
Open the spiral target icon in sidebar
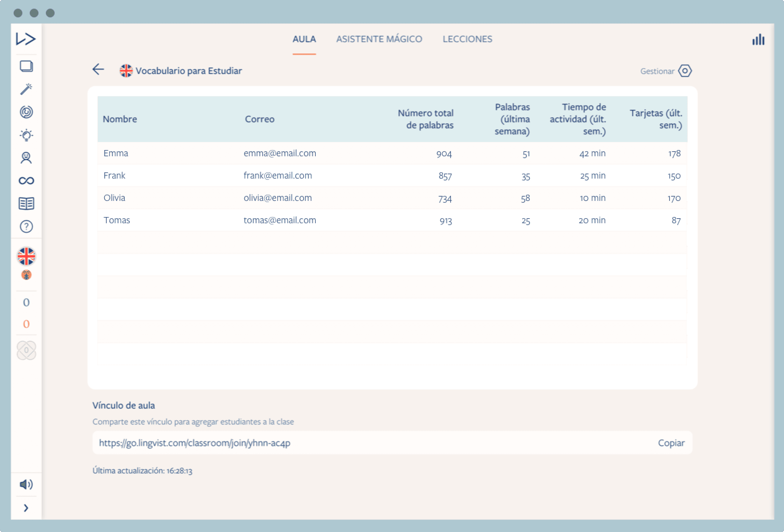26,112
